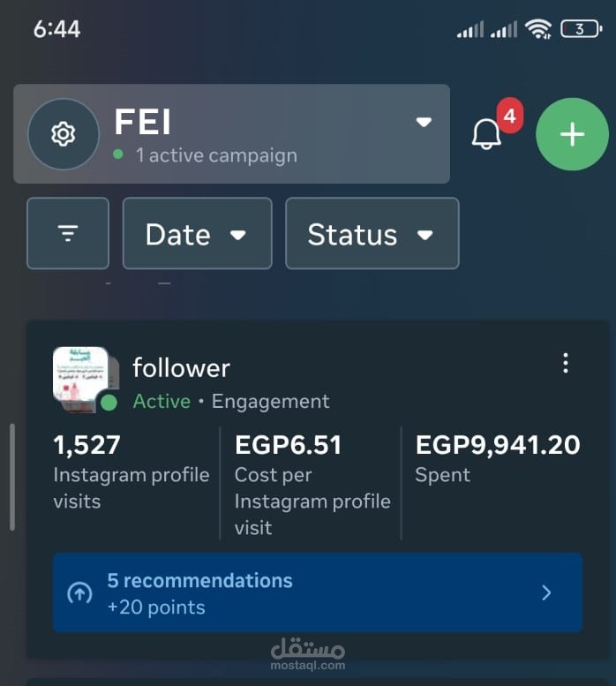
Task: Open account settings gear icon
Action: (63, 134)
